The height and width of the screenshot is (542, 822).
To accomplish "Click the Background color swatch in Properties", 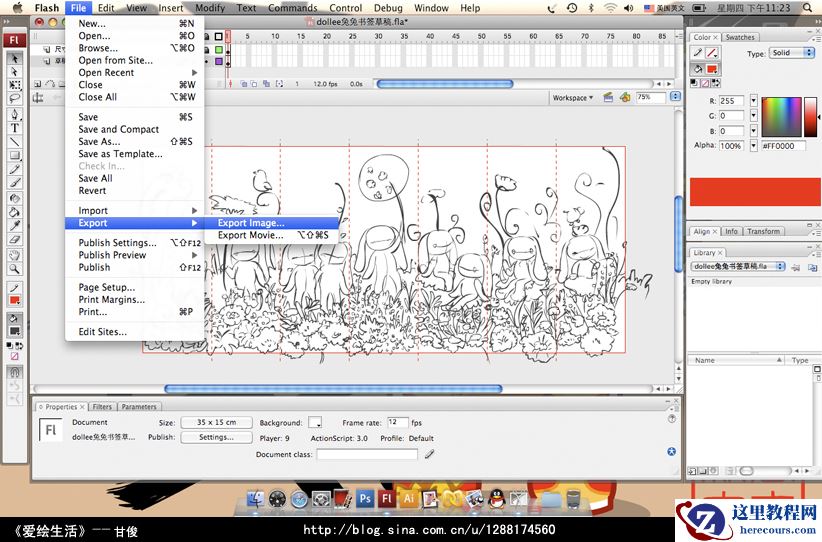I will point(315,423).
